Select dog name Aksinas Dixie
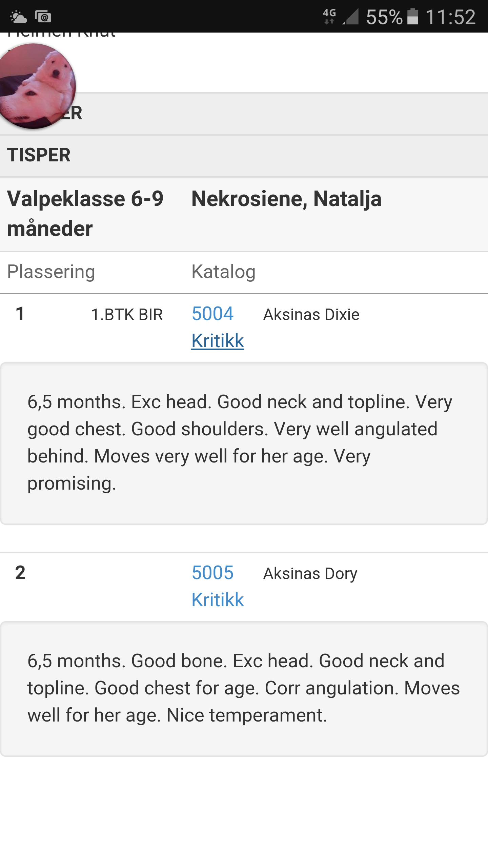The width and height of the screenshot is (488, 868). pos(311,315)
